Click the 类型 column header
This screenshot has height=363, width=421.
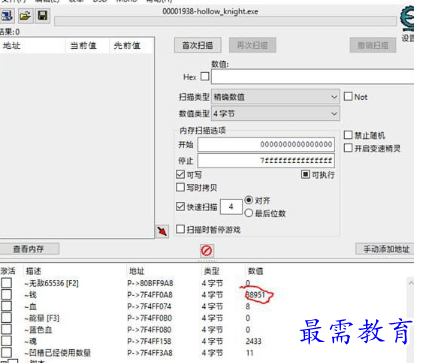(x=211, y=271)
